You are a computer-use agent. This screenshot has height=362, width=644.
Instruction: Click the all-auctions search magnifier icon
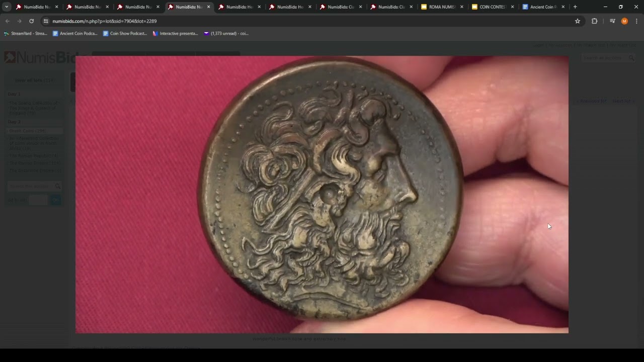coord(632,58)
